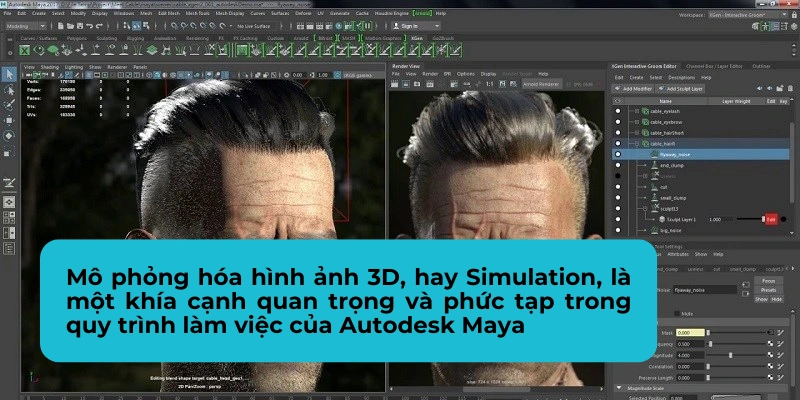
Task: Collapse the cable_hairR description
Action: [636, 143]
